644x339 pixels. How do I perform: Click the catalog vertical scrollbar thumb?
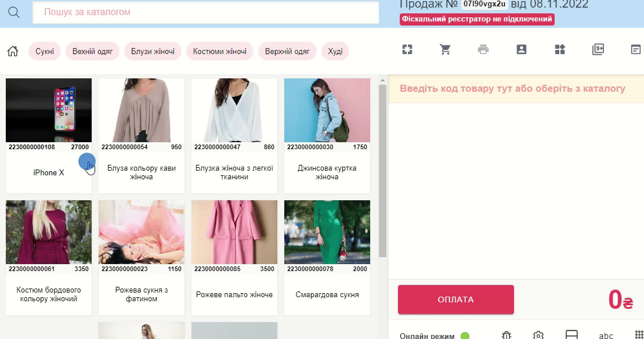click(x=382, y=171)
